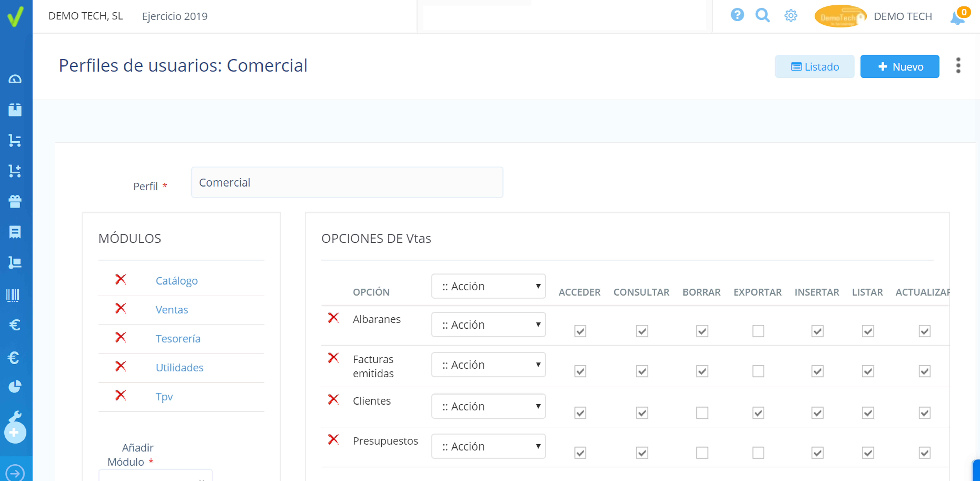Open the Facturas emitidas Acción dropdown
Viewport: 980px width, 481px height.
pyautogui.click(x=488, y=365)
